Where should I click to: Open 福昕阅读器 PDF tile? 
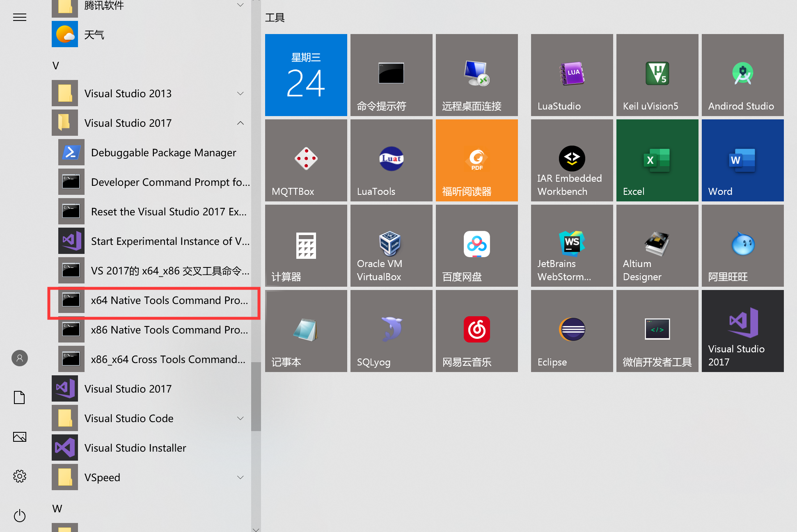tap(476, 160)
